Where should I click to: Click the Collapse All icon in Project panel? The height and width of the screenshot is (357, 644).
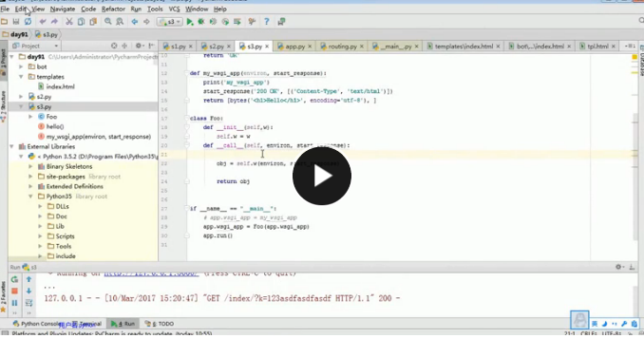click(x=124, y=46)
